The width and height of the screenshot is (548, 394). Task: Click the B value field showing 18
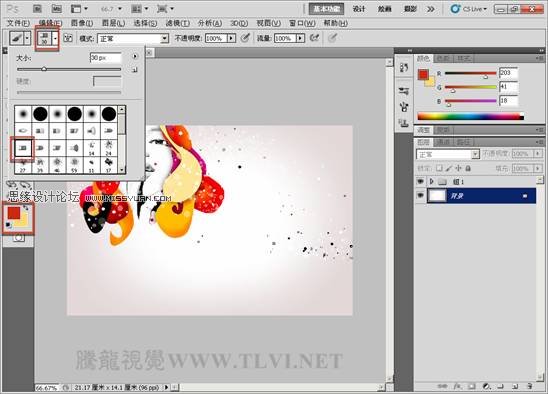click(508, 101)
